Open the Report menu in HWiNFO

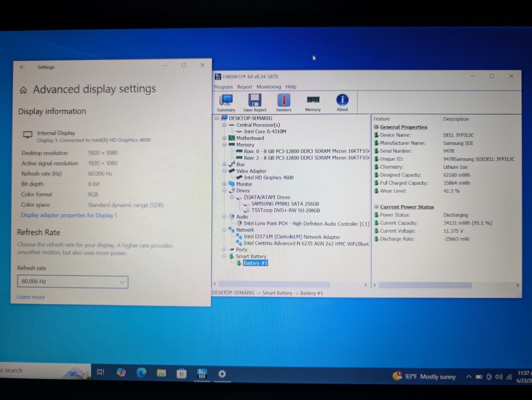(x=244, y=87)
